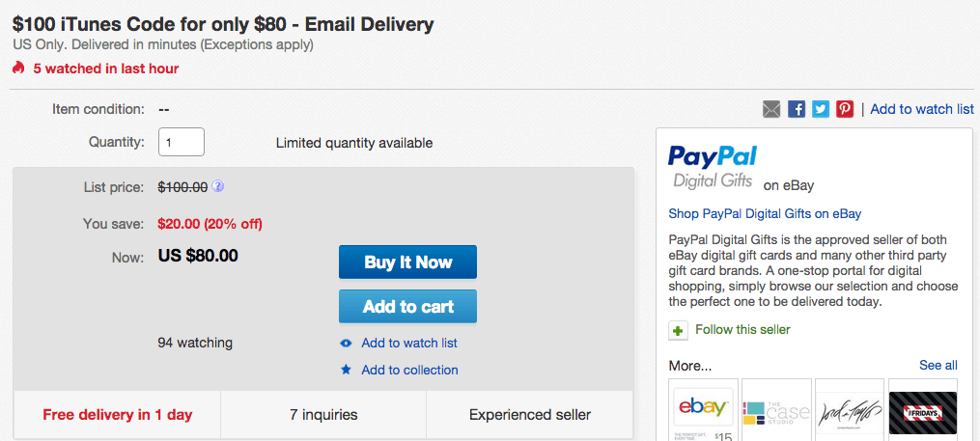
Task: Open the TGI Fridays gift card thumbnail
Action: click(922, 410)
